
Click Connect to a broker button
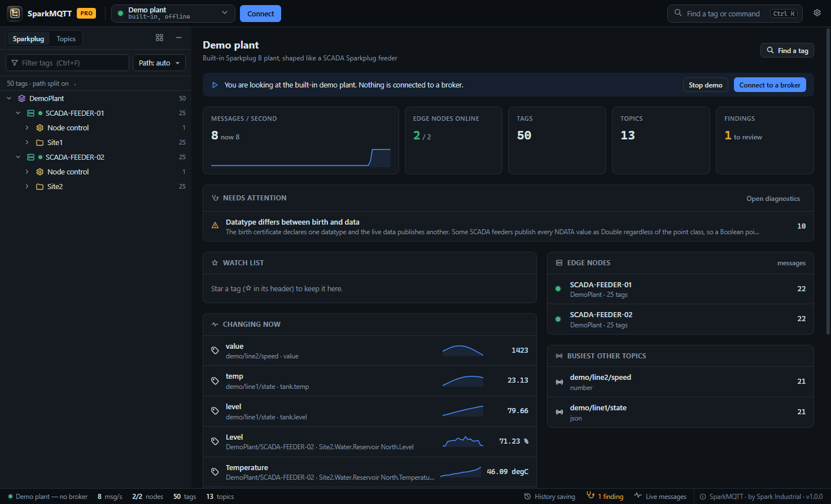pos(769,85)
